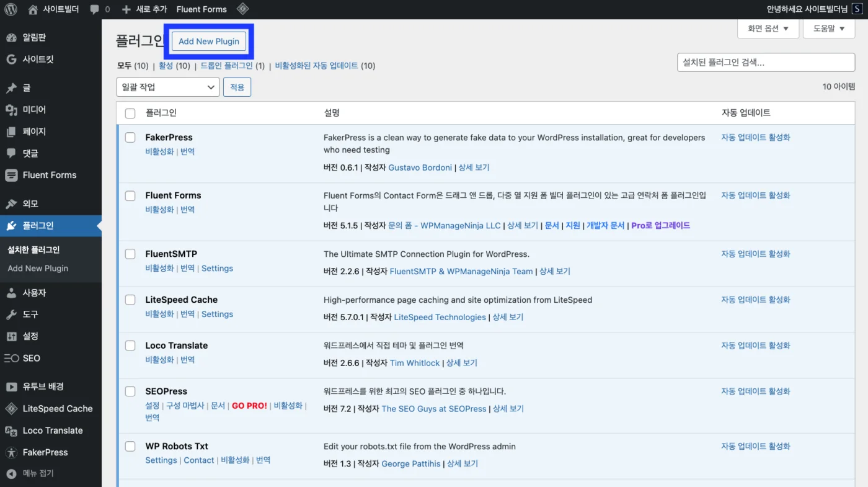Click 새로 추가 plus icon
868x487 pixels.
[x=126, y=9]
